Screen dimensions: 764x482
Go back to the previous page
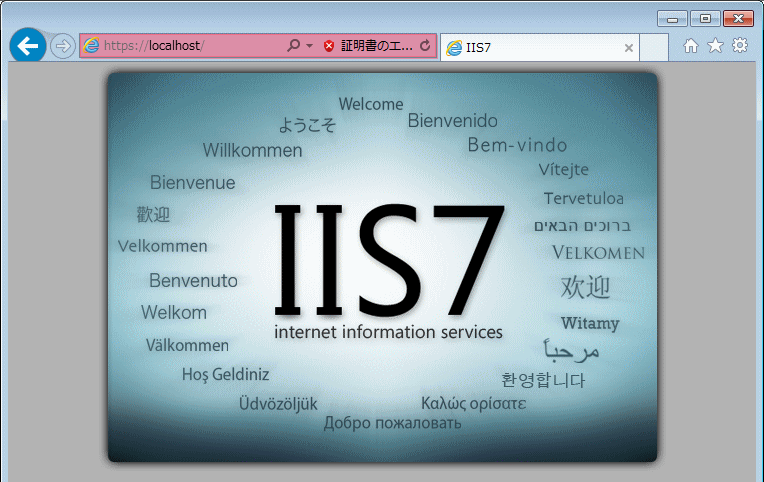click(27, 46)
